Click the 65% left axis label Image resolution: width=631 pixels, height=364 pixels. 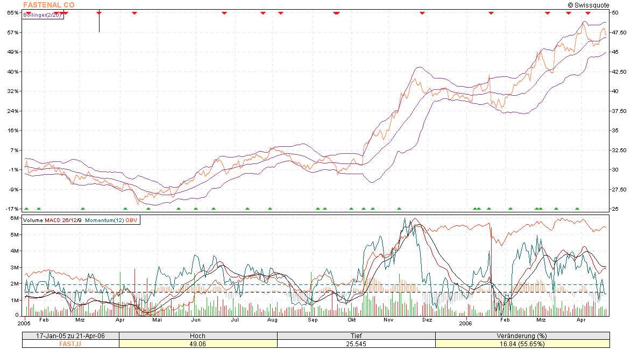[13, 12]
